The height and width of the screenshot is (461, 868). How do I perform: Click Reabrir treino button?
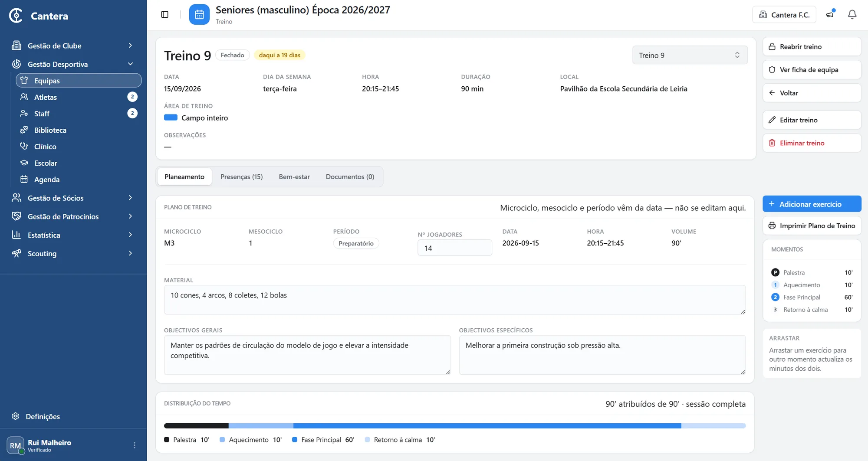pyautogui.click(x=812, y=47)
